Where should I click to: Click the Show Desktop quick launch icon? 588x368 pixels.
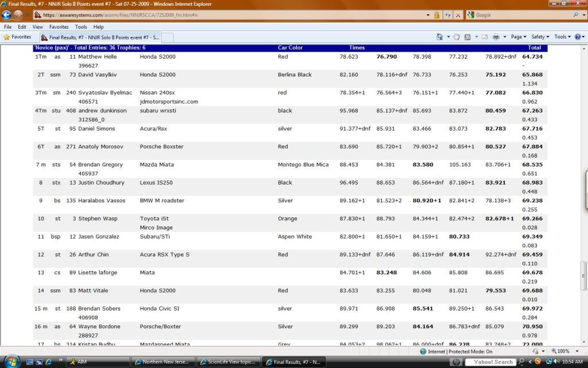[x=30, y=362]
